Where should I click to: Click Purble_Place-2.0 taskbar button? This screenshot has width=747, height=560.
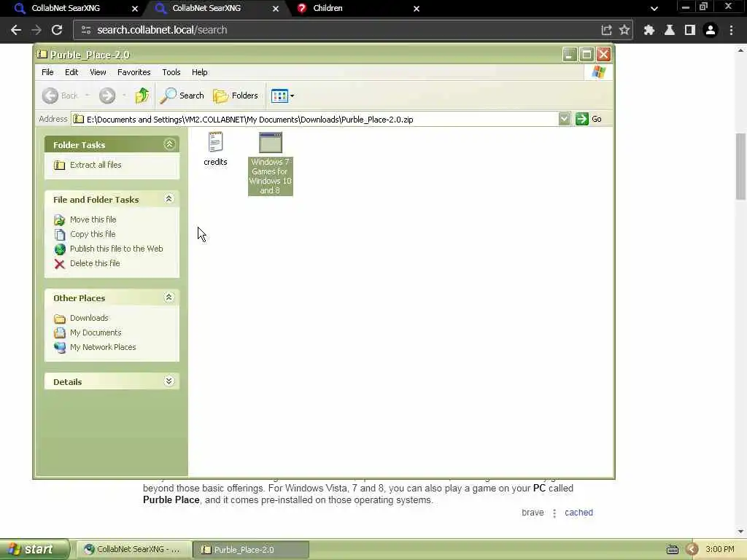tap(251, 550)
